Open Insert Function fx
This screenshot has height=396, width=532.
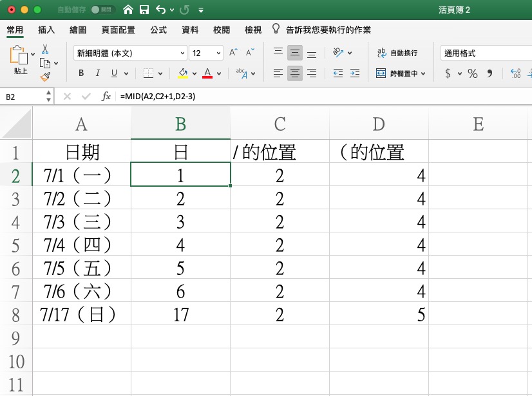[x=106, y=97]
